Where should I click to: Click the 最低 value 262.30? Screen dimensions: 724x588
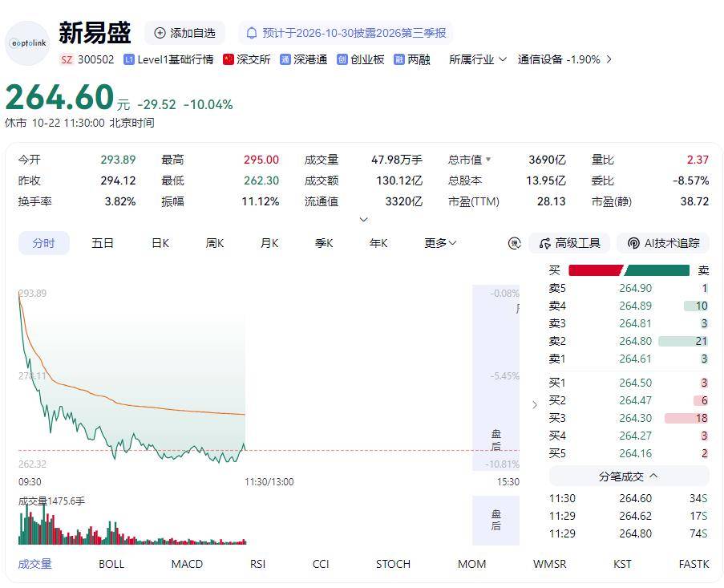click(261, 180)
